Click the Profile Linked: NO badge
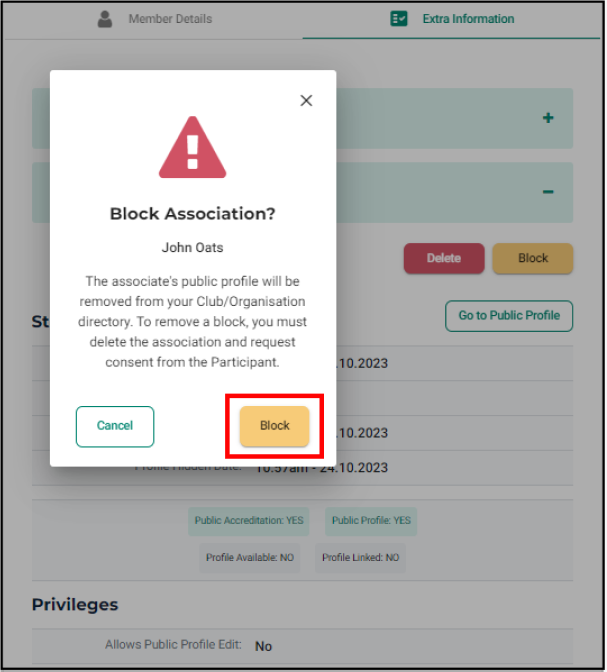 [361, 558]
